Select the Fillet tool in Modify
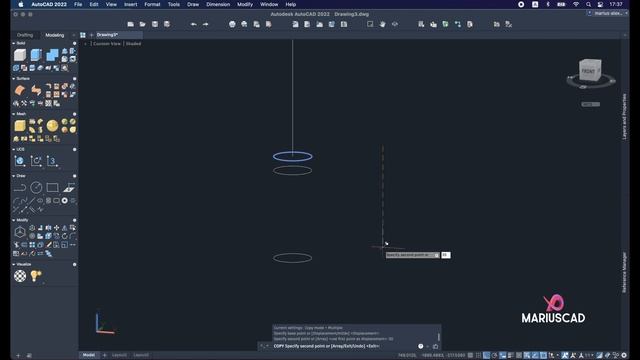The height and width of the screenshot is (360, 640). point(73,236)
